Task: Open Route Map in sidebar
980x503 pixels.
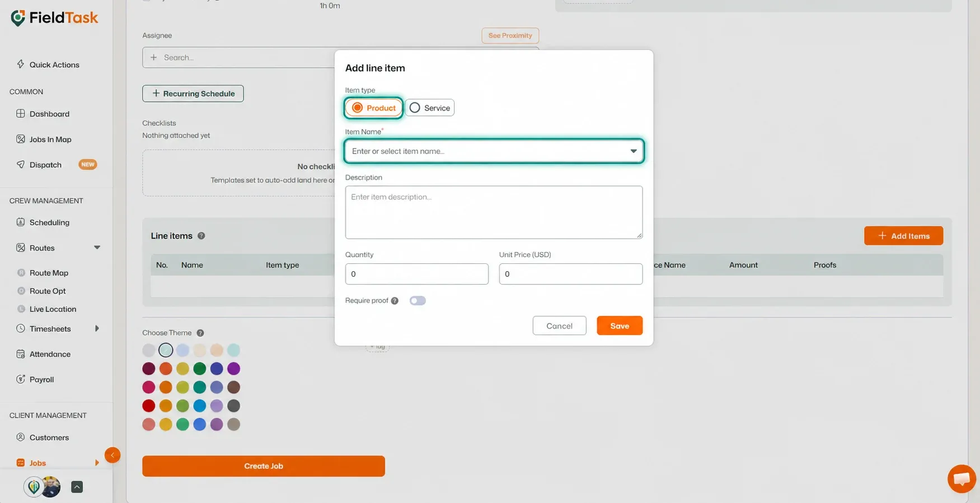Action: 49,273
